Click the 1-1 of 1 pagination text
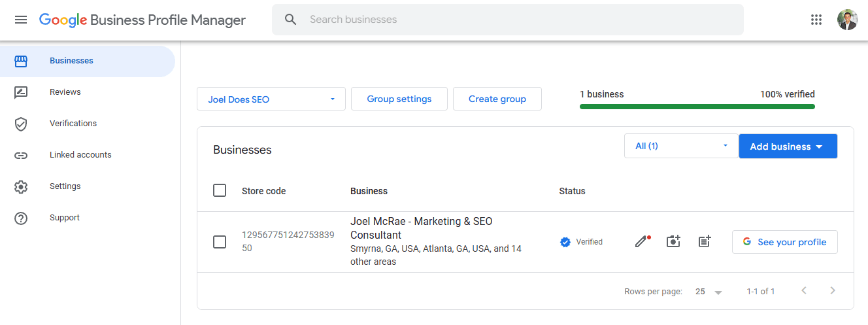Screen dimensions: 868x325 coord(761,292)
